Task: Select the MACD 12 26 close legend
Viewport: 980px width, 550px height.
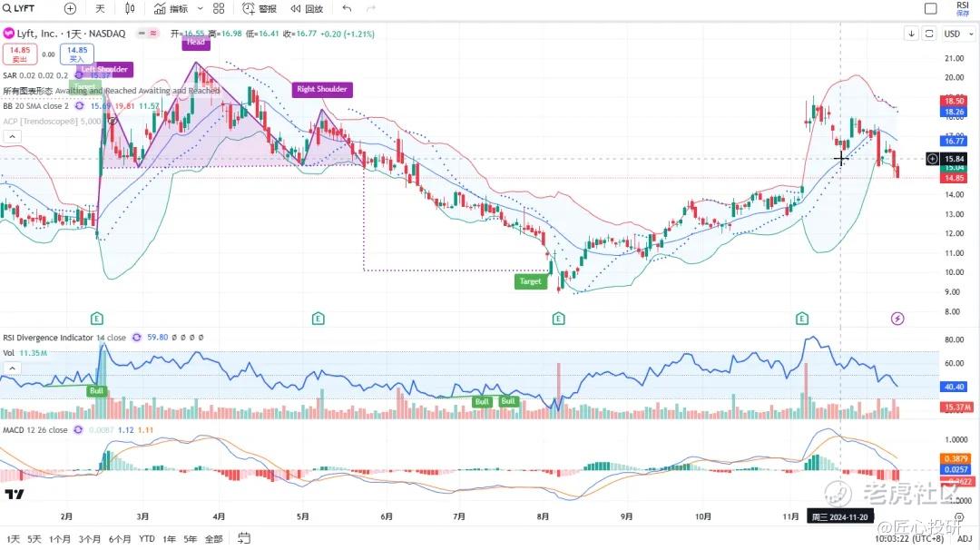Action: tap(35, 430)
